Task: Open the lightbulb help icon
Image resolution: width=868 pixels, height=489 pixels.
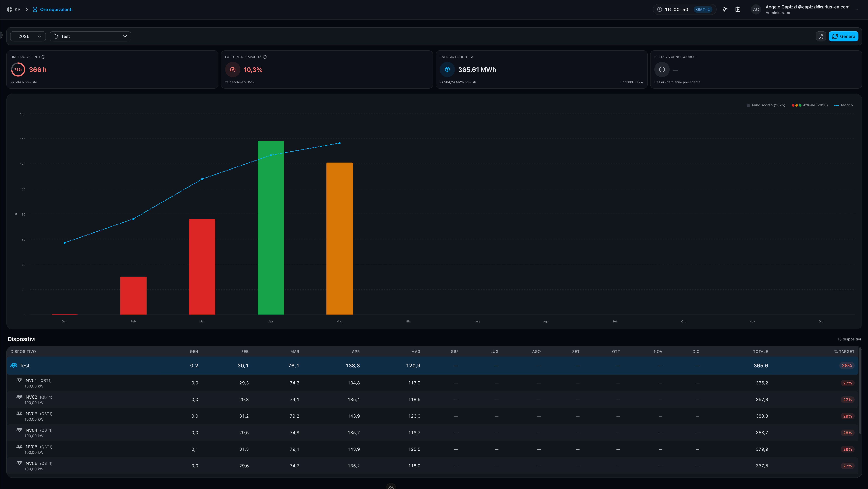Action: click(x=725, y=9)
